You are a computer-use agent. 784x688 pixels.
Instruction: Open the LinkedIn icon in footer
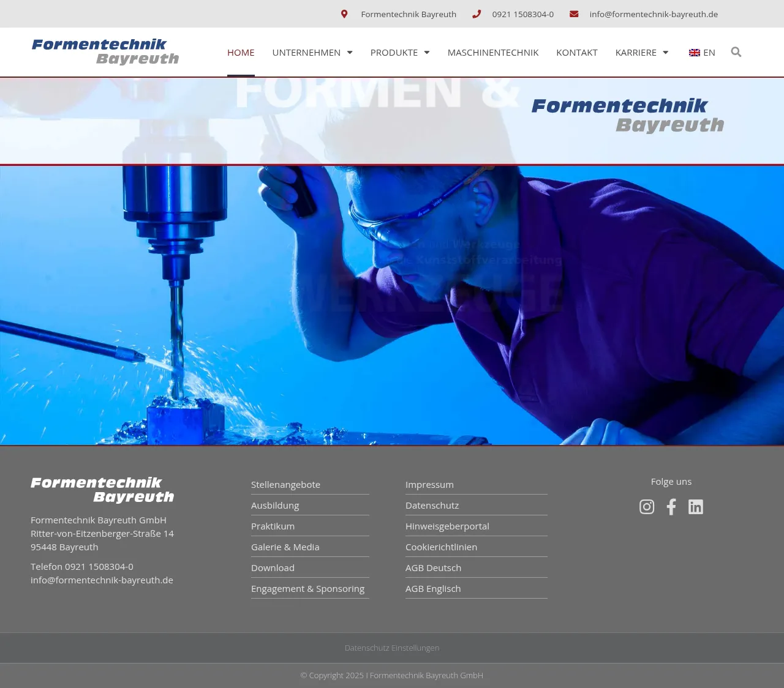coord(696,507)
